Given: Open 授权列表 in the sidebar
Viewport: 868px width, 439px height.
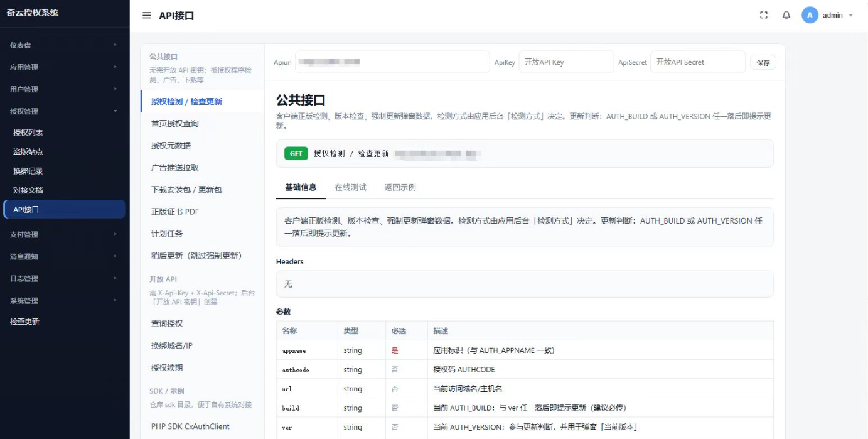Looking at the screenshot, I should [65, 133].
